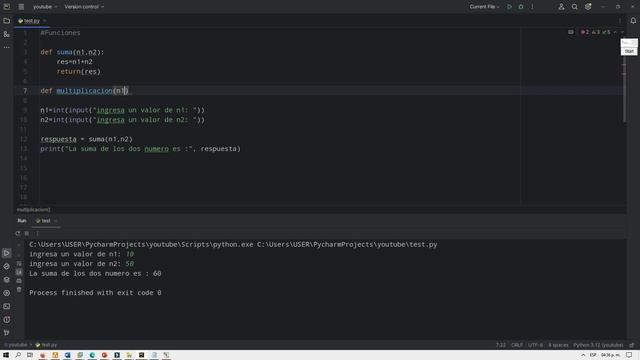640x360 pixels.
Task: Open Services tool window sidebar icon
Action: click(7, 293)
